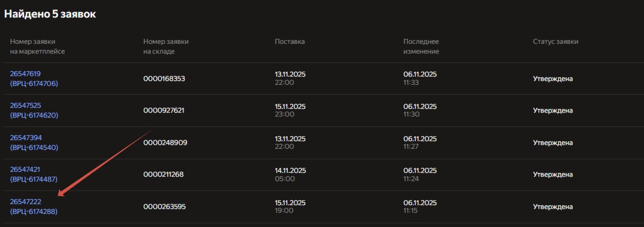644x227 pixels.
Task: Click the 'Статус заявки' column header
Action: click(x=555, y=42)
